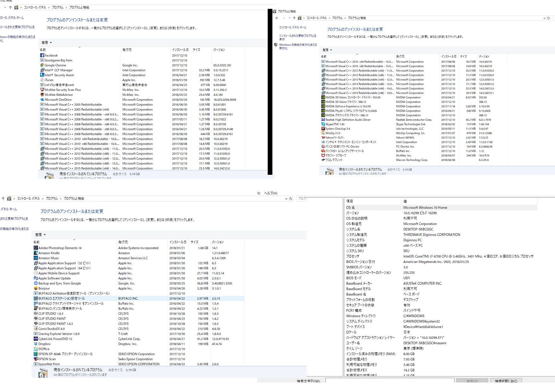Select the McAfee Security Scan Plus icon
555x392 pixels.
[42, 90]
